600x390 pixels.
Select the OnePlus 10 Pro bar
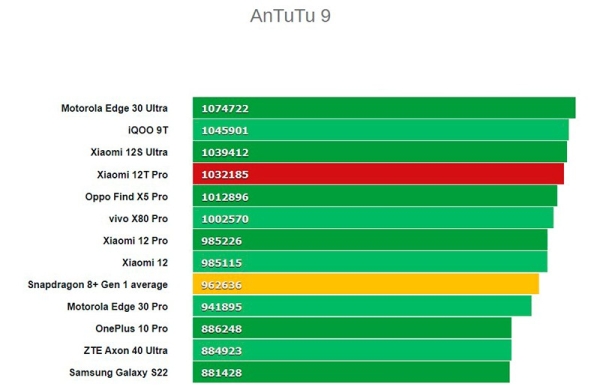click(352, 328)
